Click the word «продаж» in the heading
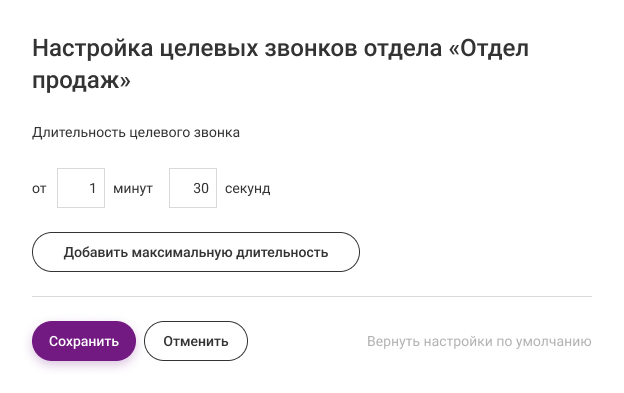 76,81
